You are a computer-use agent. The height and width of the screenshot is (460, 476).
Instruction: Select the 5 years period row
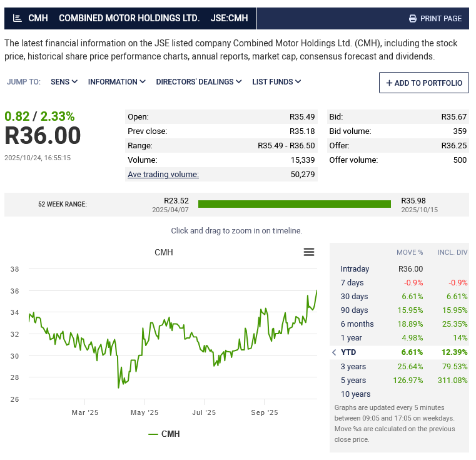[x=399, y=380]
